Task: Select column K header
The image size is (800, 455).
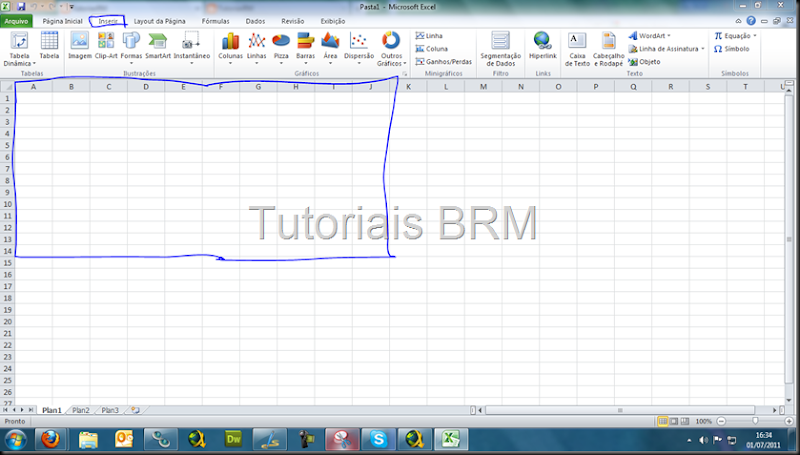Action: [x=408, y=87]
